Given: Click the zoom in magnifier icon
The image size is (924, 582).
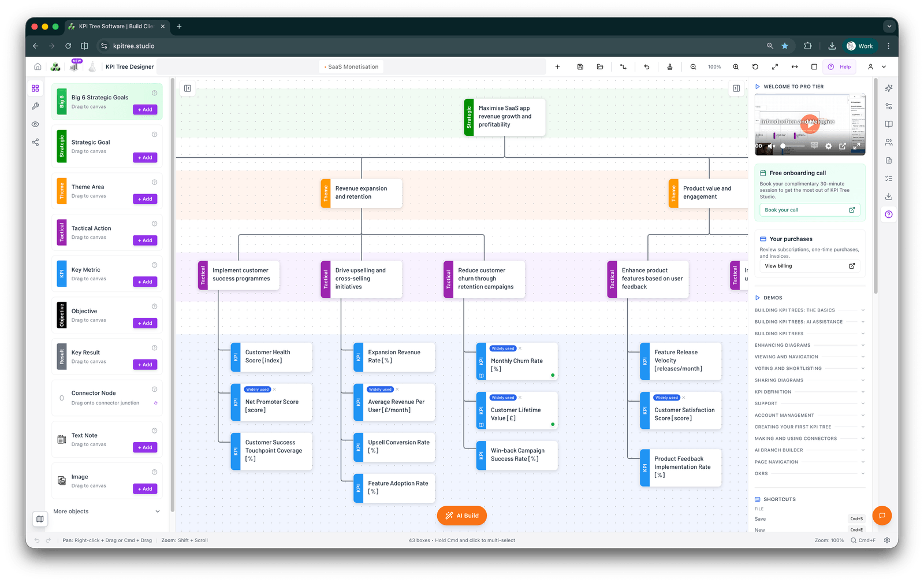Looking at the screenshot, I should click(x=736, y=67).
